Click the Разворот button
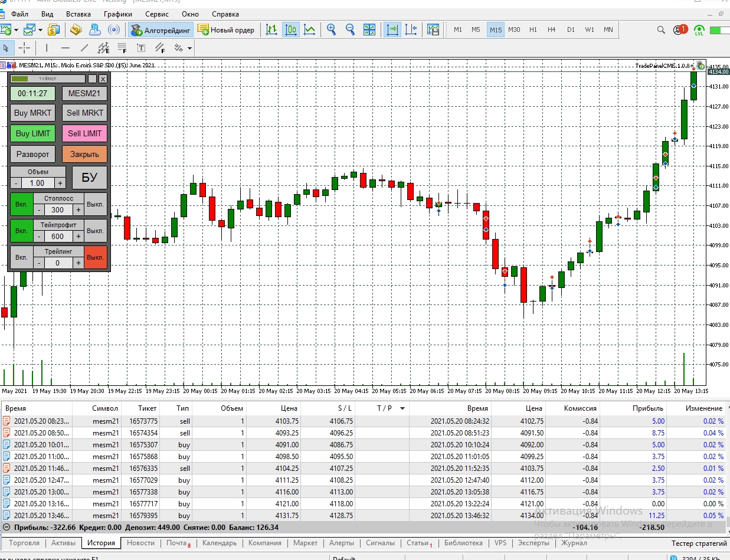The width and height of the screenshot is (730, 560). [x=33, y=154]
